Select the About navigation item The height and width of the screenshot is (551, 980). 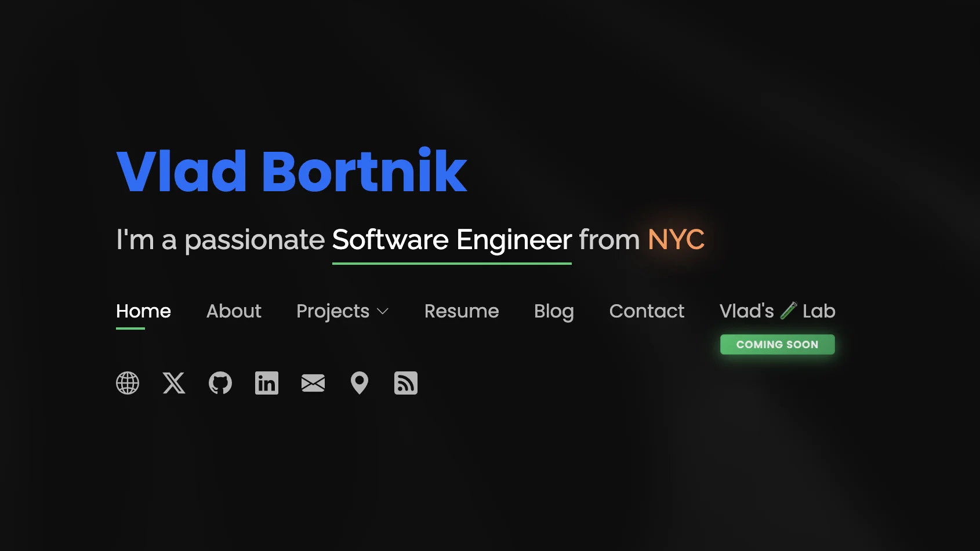(x=233, y=311)
